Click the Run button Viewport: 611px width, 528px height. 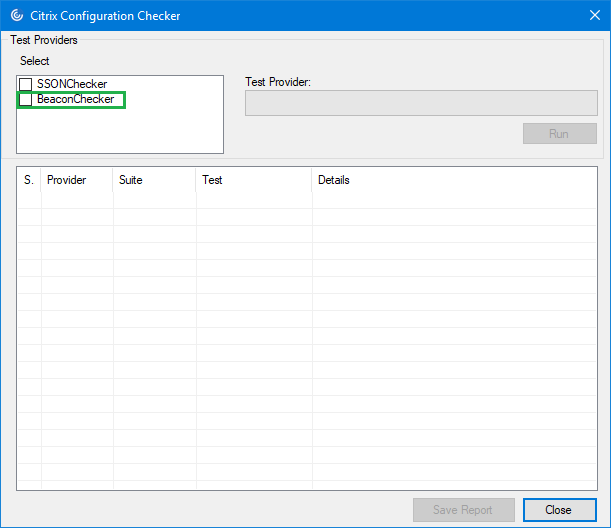[x=560, y=134]
